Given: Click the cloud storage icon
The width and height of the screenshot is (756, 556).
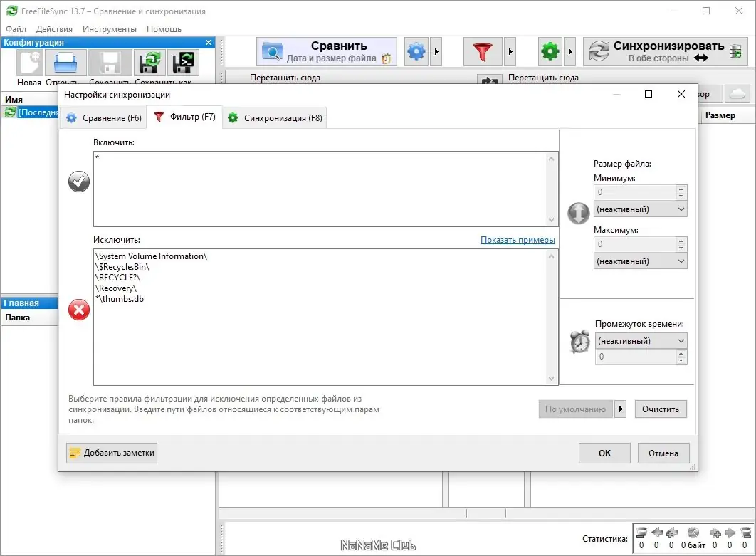Looking at the screenshot, I should click(x=737, y=93).
